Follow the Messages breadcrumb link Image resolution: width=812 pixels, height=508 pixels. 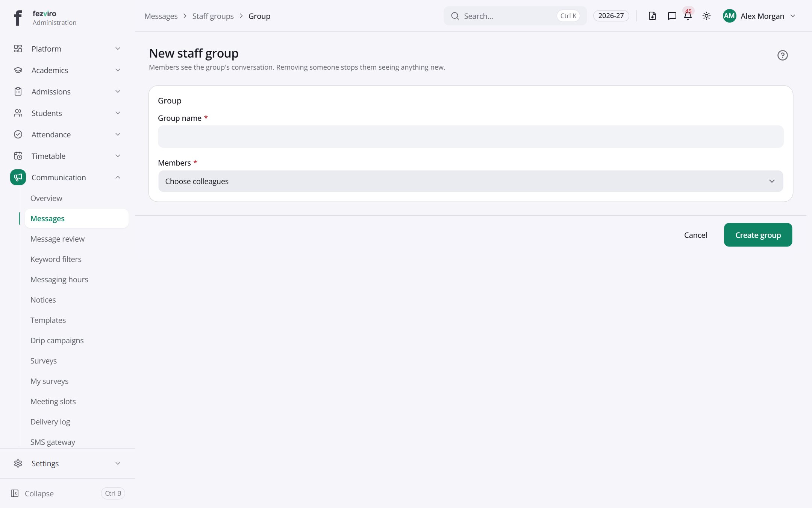click(161, 16)
